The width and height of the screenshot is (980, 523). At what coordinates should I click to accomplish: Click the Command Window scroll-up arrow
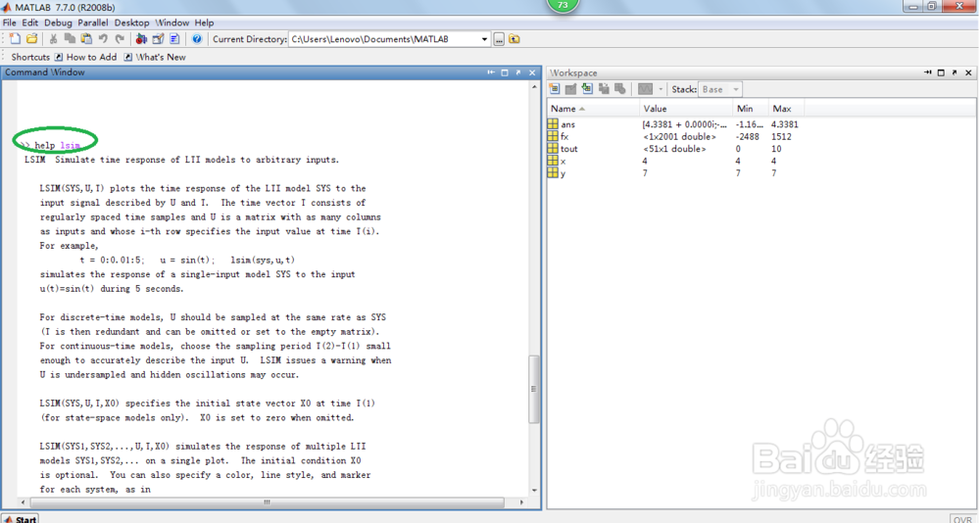[x=534, y=86]
